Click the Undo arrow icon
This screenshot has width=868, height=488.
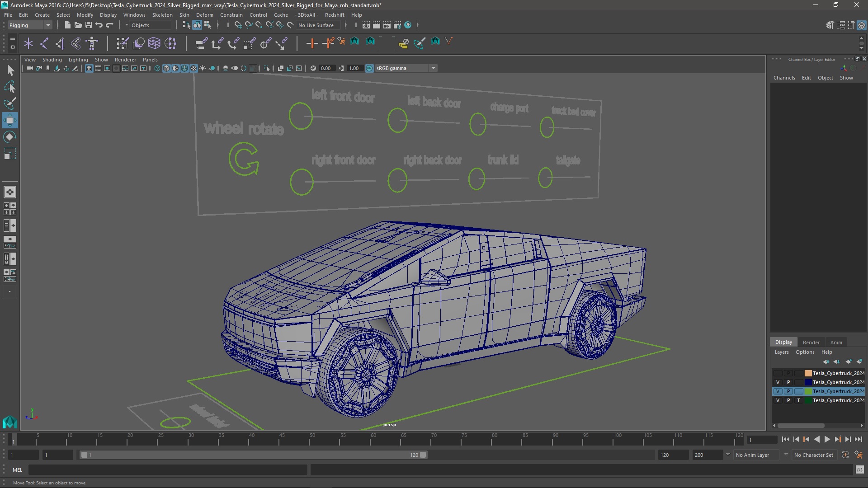[99, 25]
